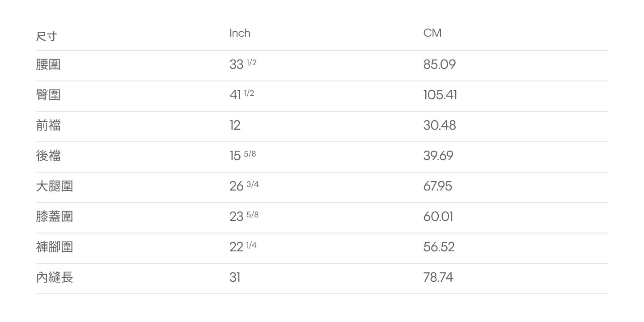Image resolution: width=644 pixels, height=322 pixels.
Task: Select the 內縫長 row label
Action: (55, 277)
